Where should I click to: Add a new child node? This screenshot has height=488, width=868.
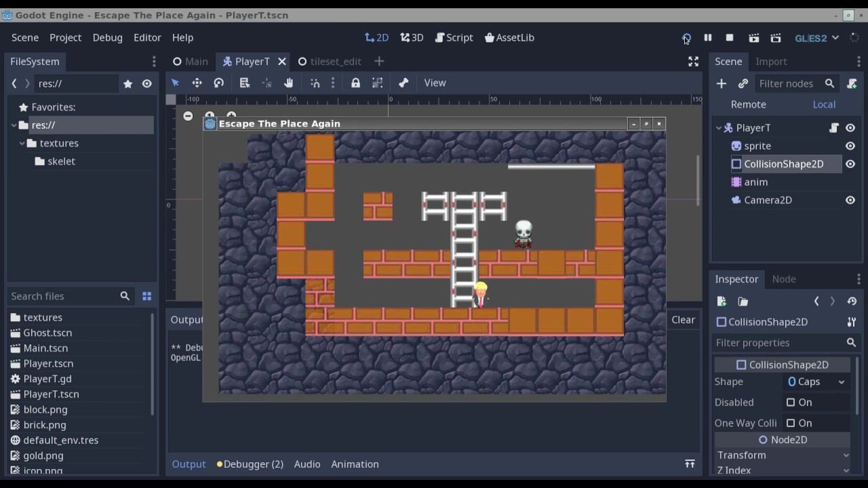[x=722, y=83]
